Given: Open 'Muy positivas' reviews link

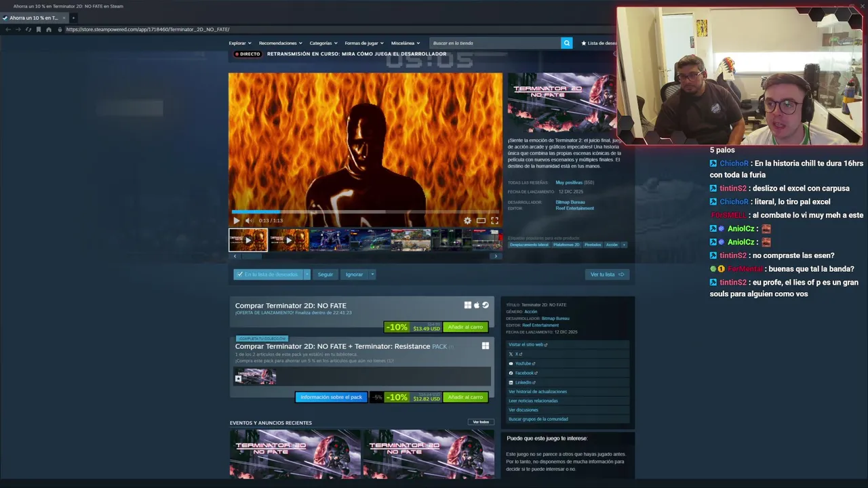Looking at the screenshot, I should click(569, 182).
